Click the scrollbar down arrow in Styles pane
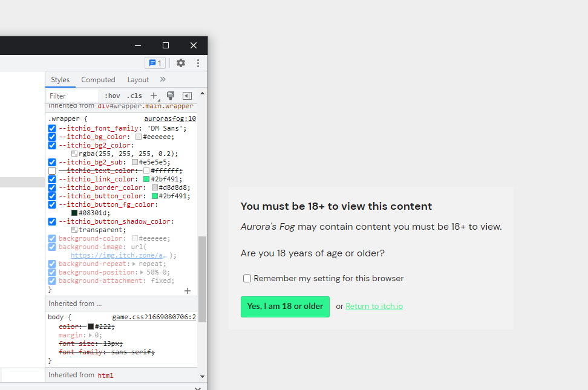Viewport: 588px width, 390px height. 203,377
